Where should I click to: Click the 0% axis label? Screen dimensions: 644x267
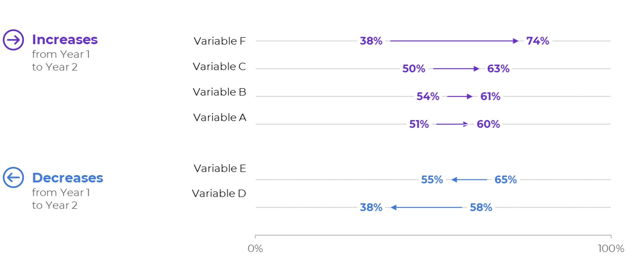click(x=255, y=249)
